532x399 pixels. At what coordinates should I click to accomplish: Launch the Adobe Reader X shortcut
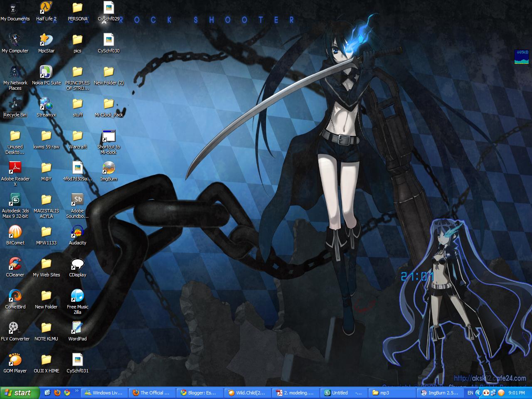pyautogui.click(x=15, y=174)
